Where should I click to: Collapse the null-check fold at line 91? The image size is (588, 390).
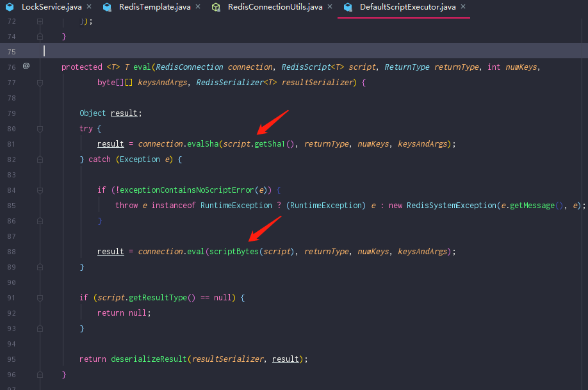click(x=40, y=297)
